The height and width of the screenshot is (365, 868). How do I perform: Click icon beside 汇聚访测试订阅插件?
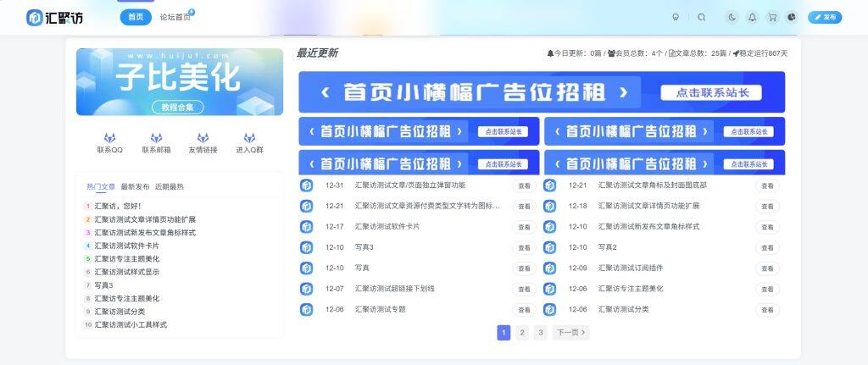coord(549,268)
